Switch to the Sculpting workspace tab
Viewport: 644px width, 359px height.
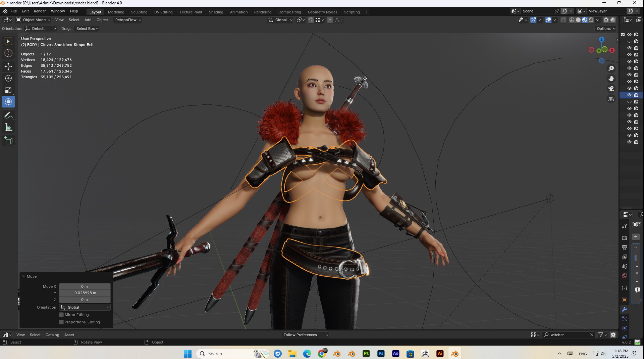click(x=139, y=12)
